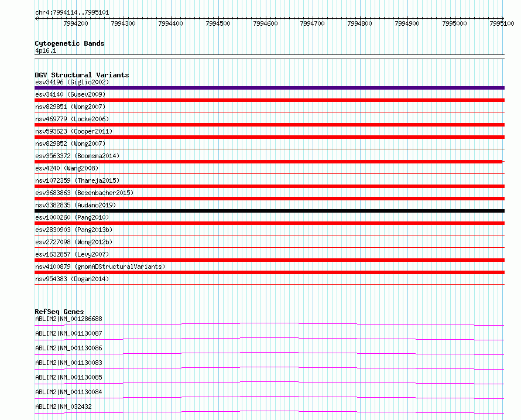
Task: Click the 7994200 ruler position label
Action: pyautogui.click(x=76, y=23)
